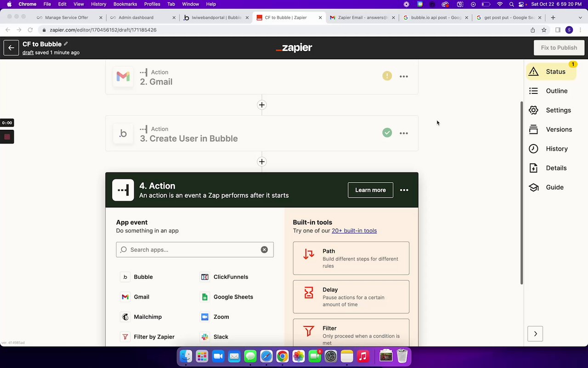The height and width of the screenshot is (368, 588).
Task: Choose the Bubble app
Action: click(x=137, y=277)
